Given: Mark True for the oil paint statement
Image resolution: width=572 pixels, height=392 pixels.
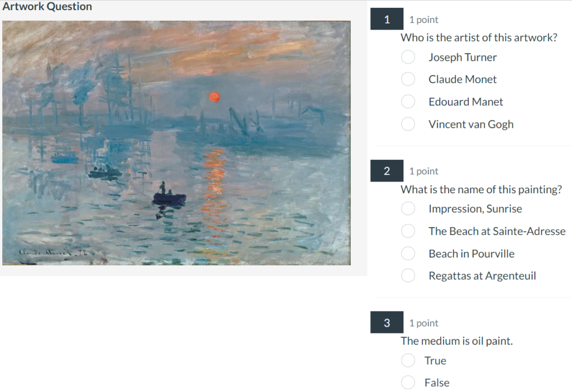Looking at the screenshot, I should coord(408,360).
